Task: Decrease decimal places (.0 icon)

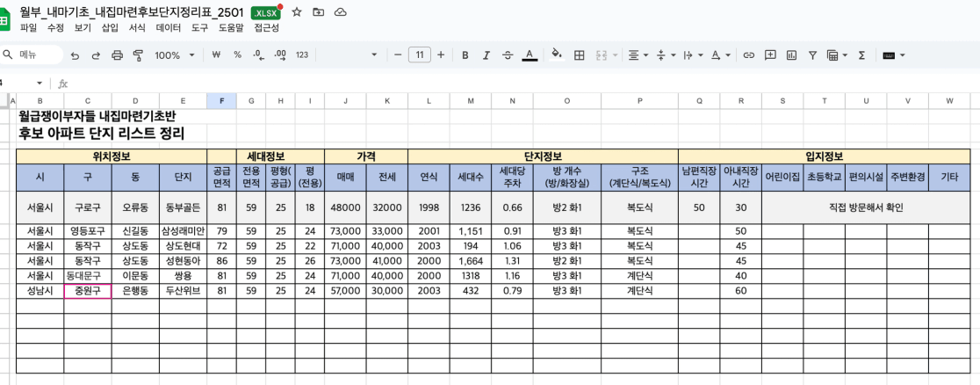Action: 258,55
